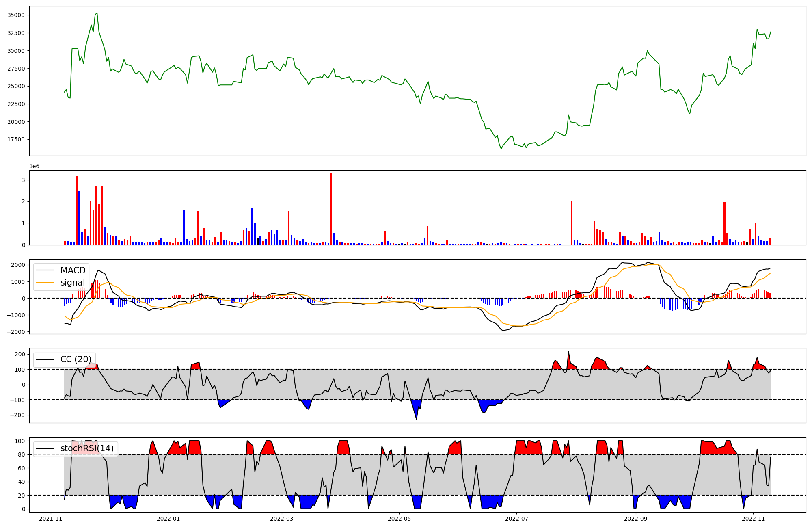Screen dimensions: 812x528
Task: Click the 2000 tick on MACD axis
Action: (x=18, y=265)
